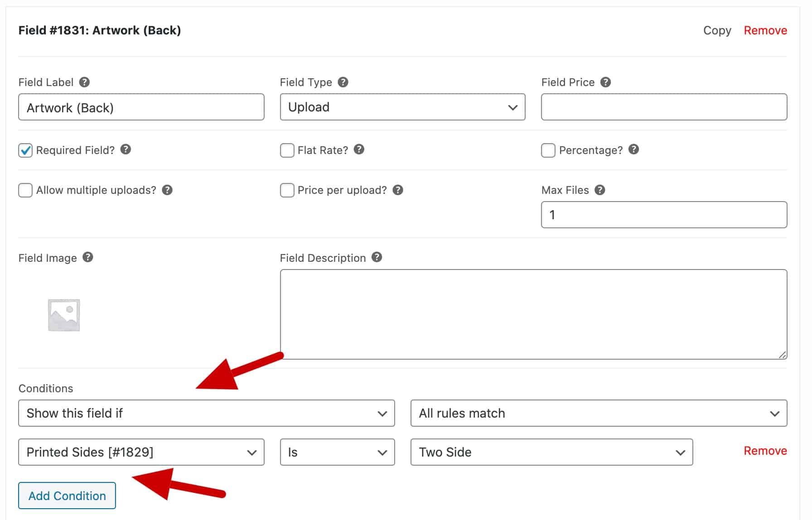Viewport: 812px width, 520px height.
Task: Click the Field Label help icon
Action: [x=84, y=82]
